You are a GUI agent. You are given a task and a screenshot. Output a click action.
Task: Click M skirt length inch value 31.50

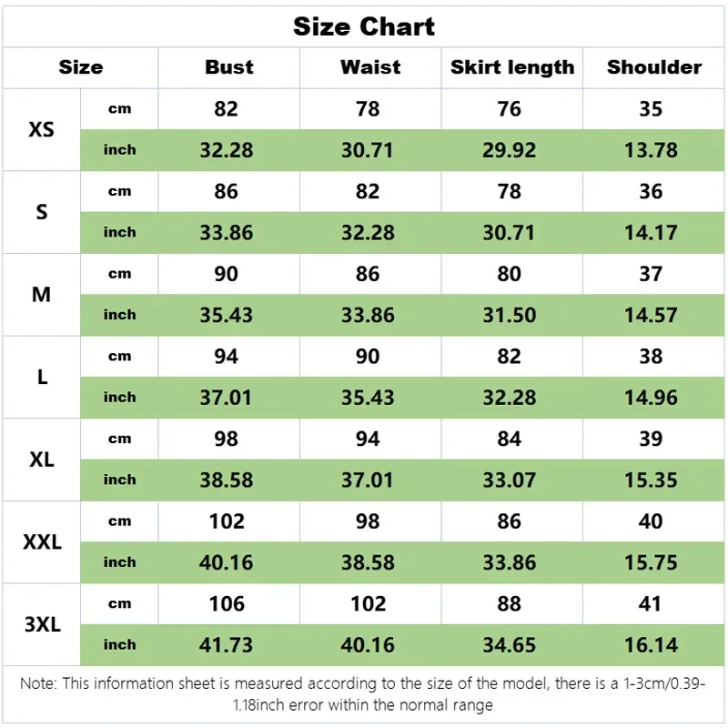[x=510, y=315]
